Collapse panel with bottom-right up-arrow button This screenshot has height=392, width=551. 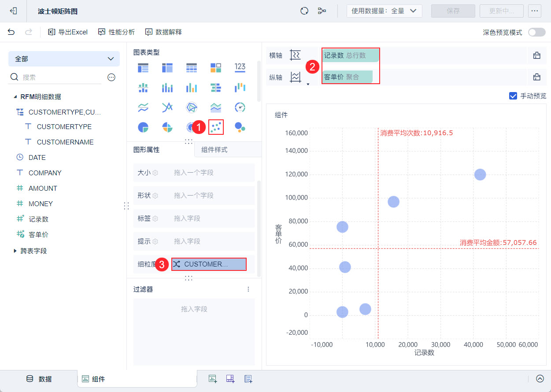coord(540,379)
